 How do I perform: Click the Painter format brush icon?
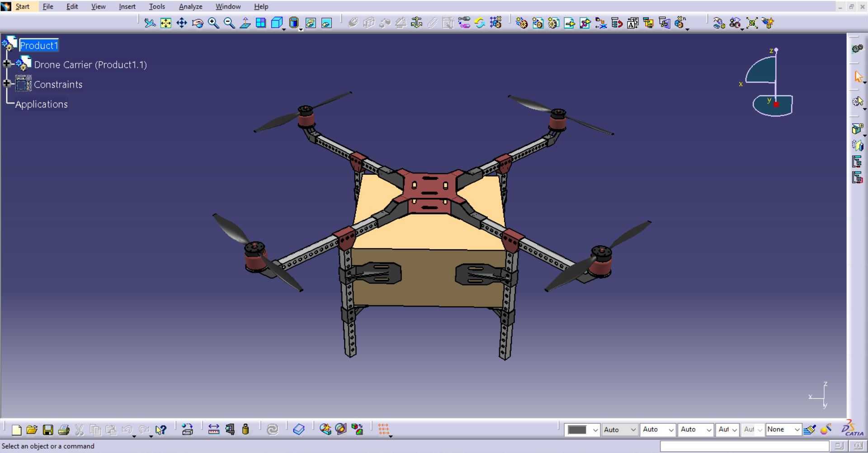(x=810, y=430)
